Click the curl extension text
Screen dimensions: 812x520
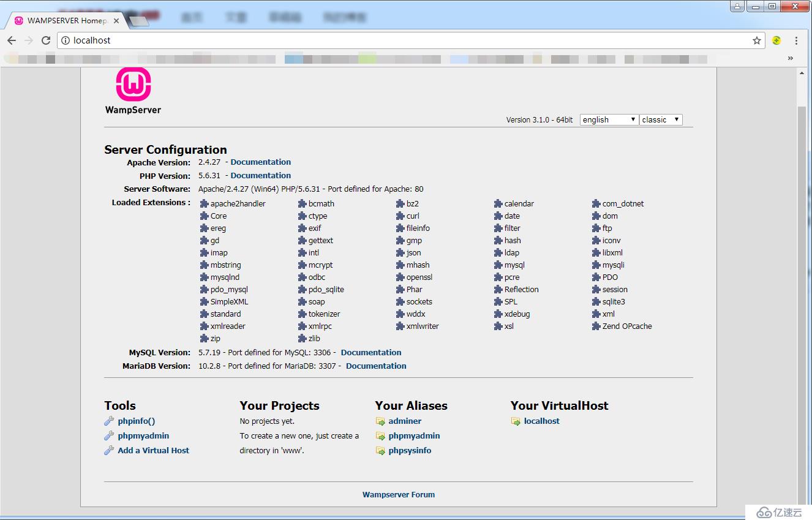[413, 216]
